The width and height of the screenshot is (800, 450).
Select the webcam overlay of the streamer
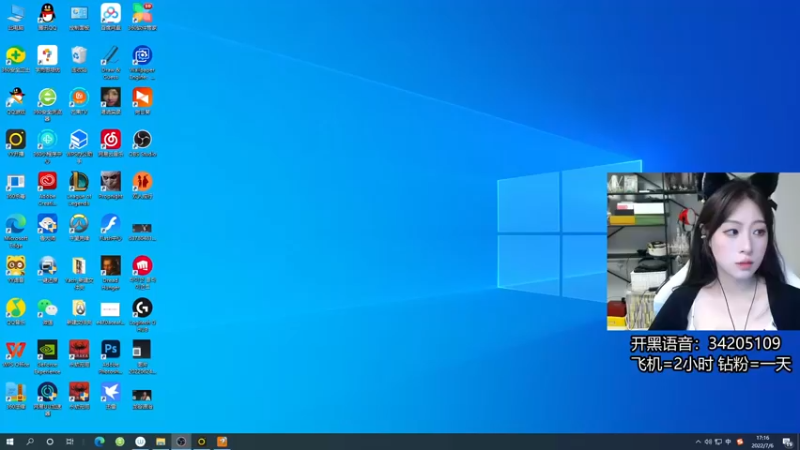pos(703,251)
